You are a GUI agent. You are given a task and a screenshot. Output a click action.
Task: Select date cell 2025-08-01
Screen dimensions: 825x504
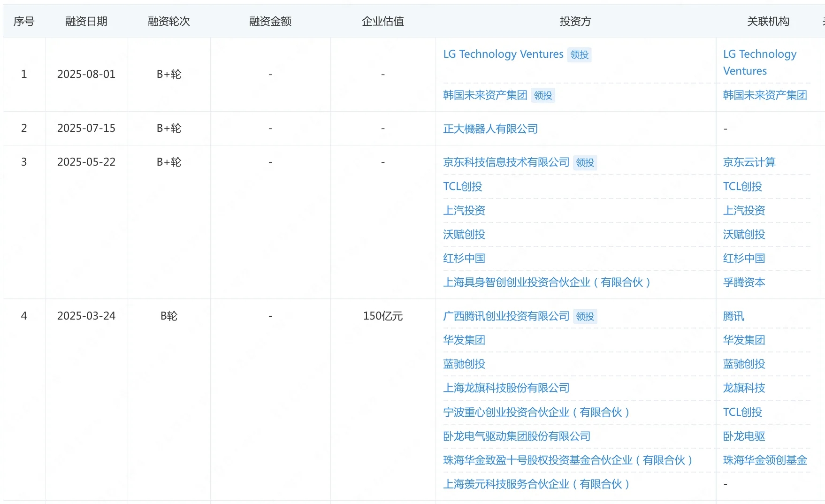click(x=86, y=74)
